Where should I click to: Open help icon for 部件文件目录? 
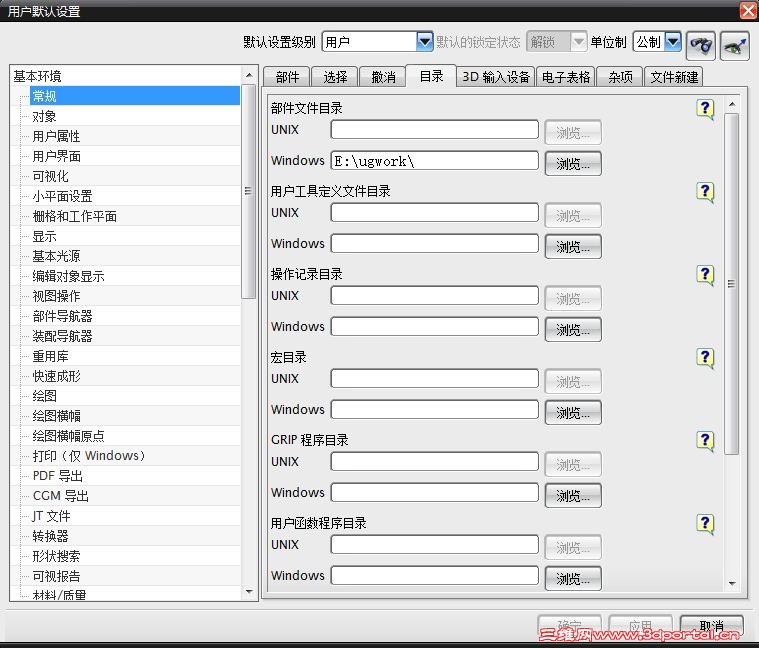point(705,109)
